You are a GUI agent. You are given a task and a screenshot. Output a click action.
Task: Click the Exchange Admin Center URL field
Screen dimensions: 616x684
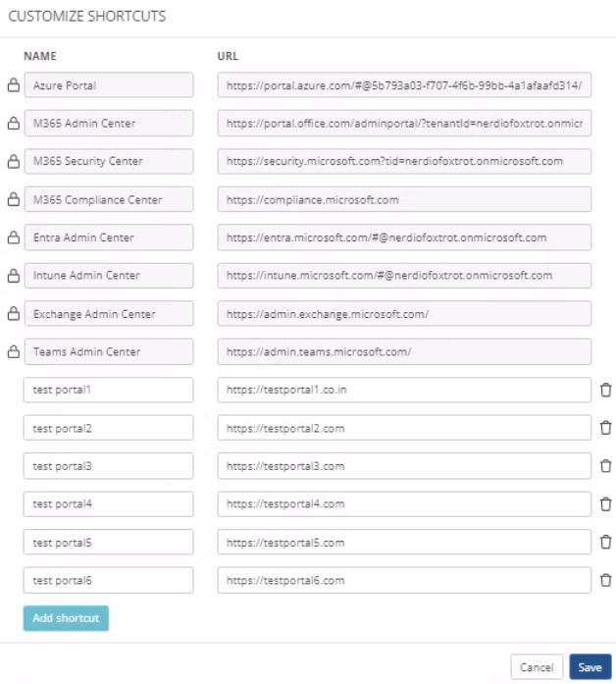[x=404, y=314]
